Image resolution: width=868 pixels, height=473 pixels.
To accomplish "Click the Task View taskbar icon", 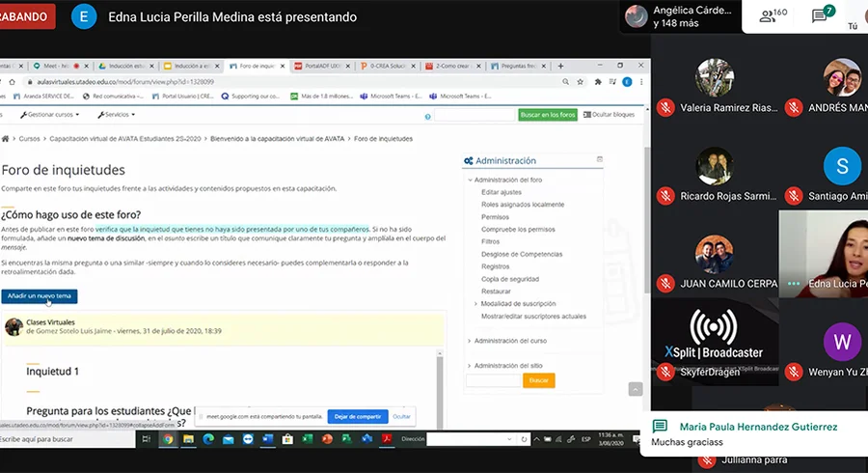I will click(x=147, y=439).
